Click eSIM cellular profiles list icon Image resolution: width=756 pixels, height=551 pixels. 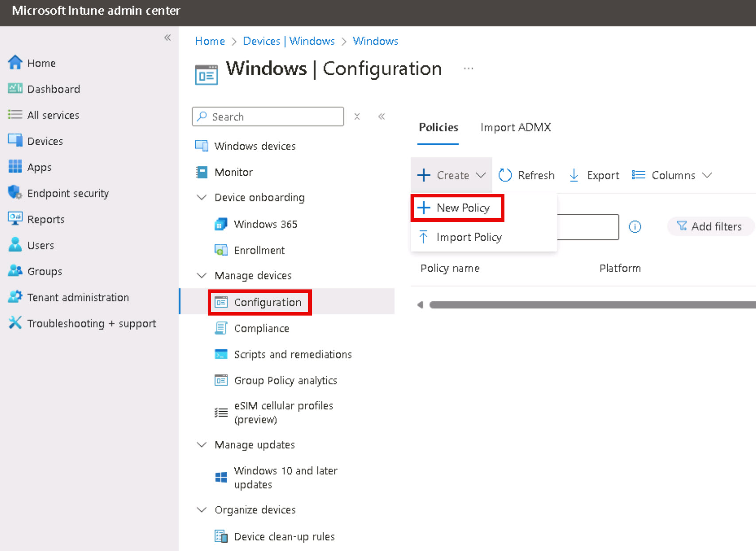(x=221, y=412)
